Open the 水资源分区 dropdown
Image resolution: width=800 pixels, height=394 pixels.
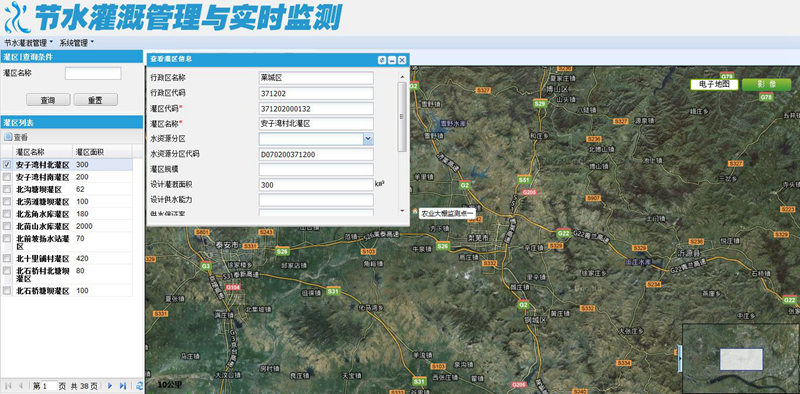coord(368,139)
